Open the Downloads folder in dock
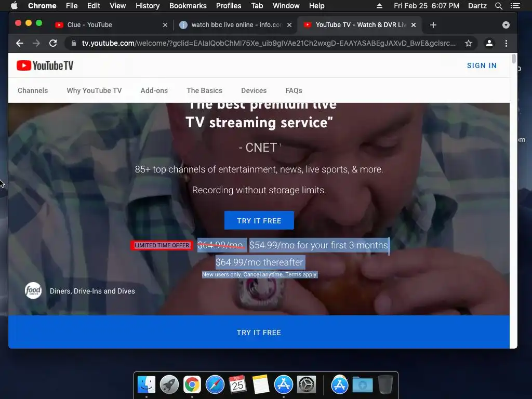532x399 pixels. (362, 385)
